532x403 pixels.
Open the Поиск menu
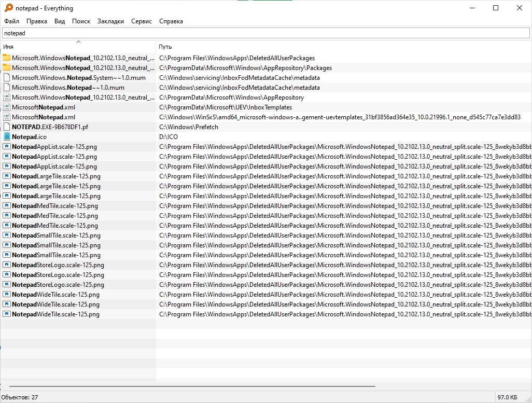pyautogui.click(x=81, y=21)
